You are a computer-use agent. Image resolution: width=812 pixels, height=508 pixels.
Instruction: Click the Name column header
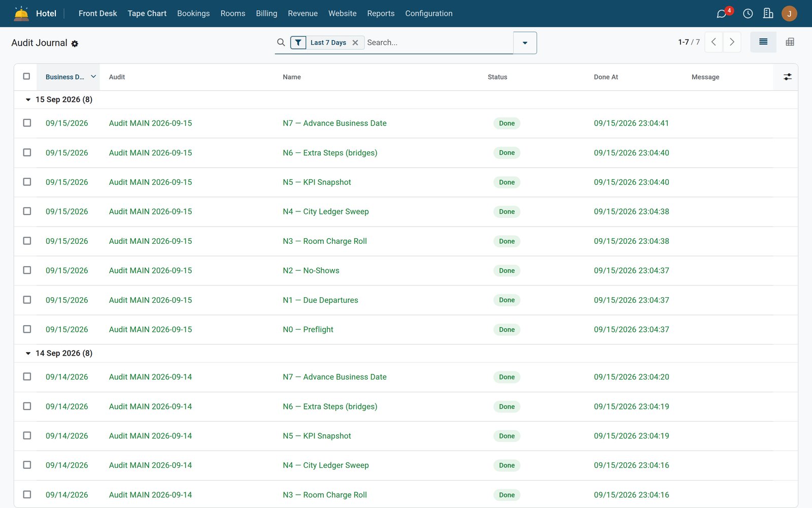coord(292,77)
